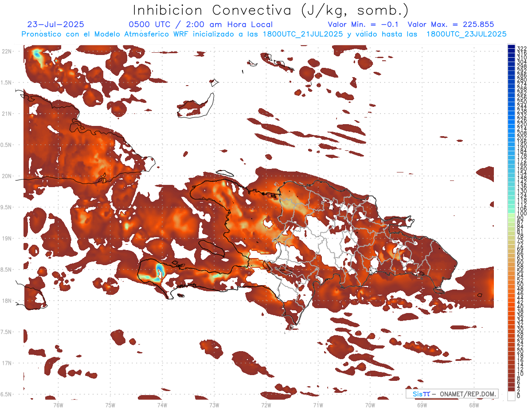Click the longitude label '74W'
This screenshot has width=532, height=411.
[162, 405]
